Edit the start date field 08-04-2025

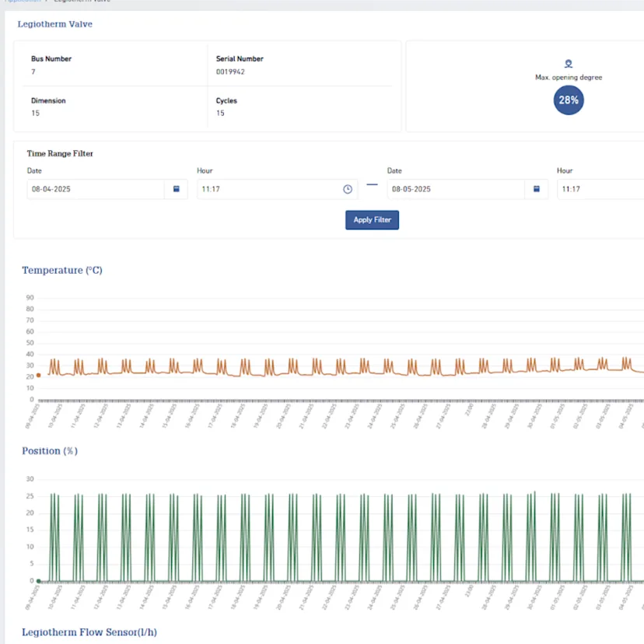96,189
